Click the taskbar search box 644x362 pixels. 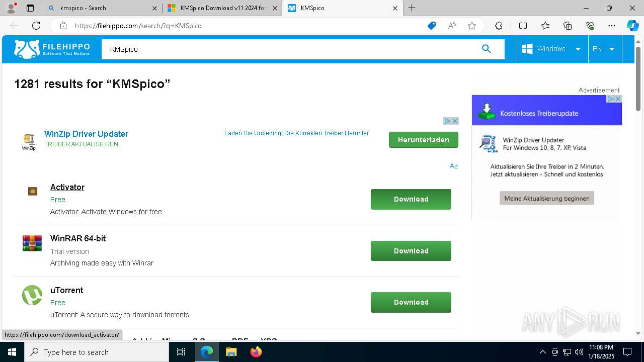click(97, 352)
